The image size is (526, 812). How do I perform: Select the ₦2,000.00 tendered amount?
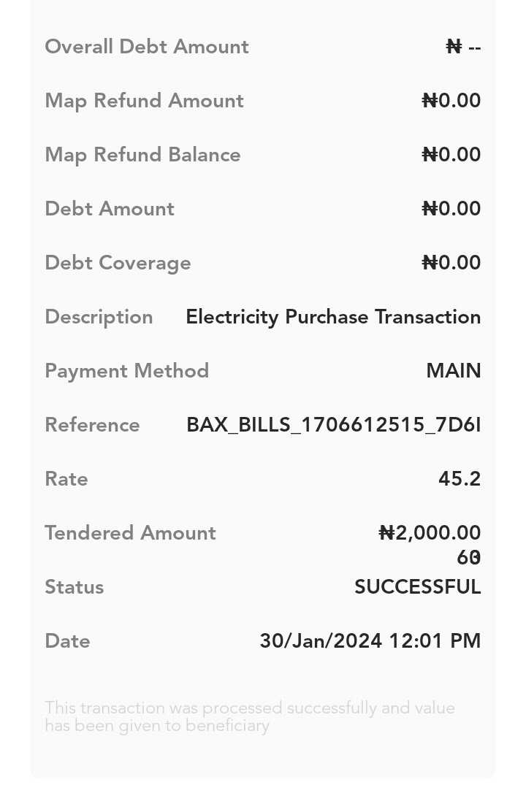tap(430, 533)
